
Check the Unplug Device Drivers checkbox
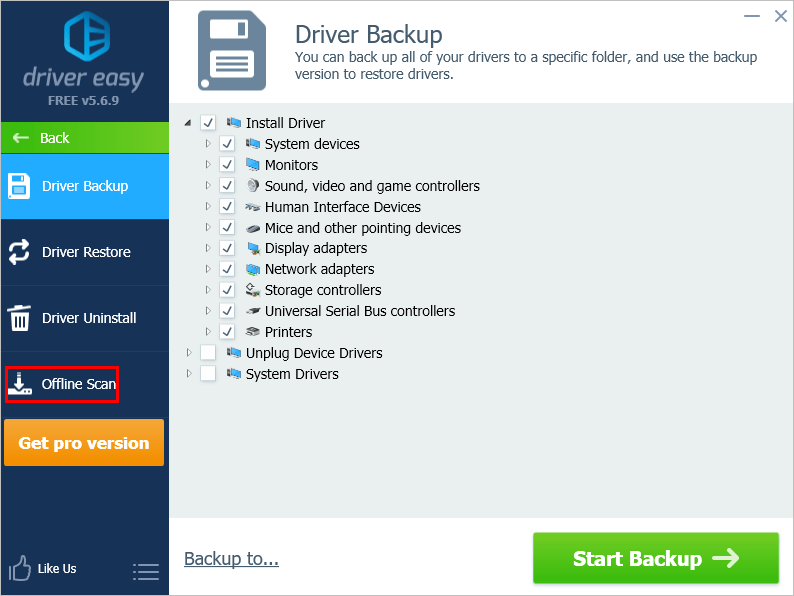pyautogui.click(x=208, y=352)
